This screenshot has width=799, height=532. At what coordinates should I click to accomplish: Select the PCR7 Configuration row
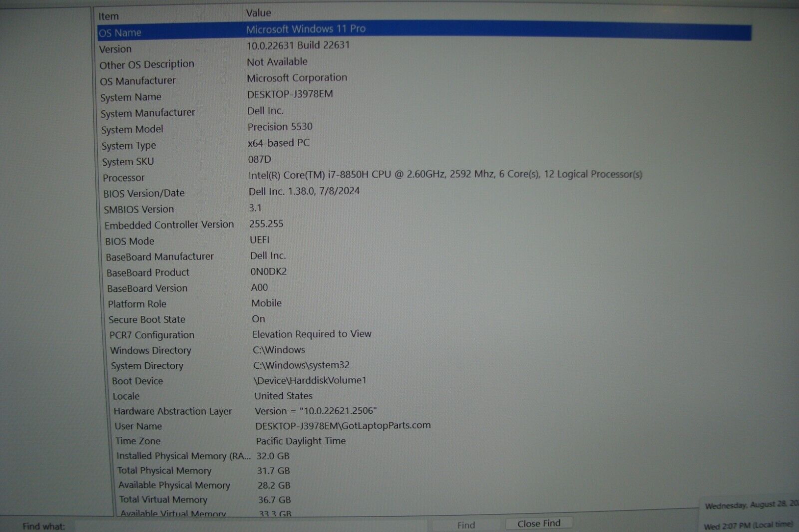152,335
